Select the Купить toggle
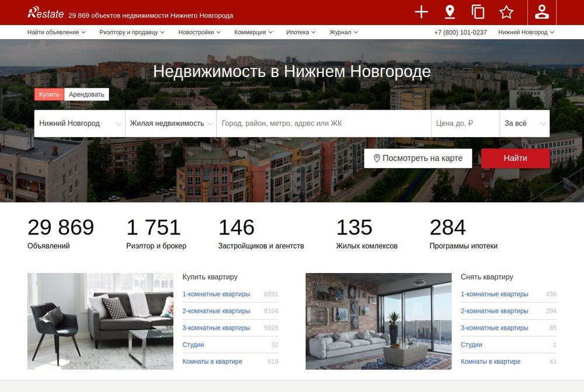The height and width of the screenshot is (392, 584). (49, 94)
